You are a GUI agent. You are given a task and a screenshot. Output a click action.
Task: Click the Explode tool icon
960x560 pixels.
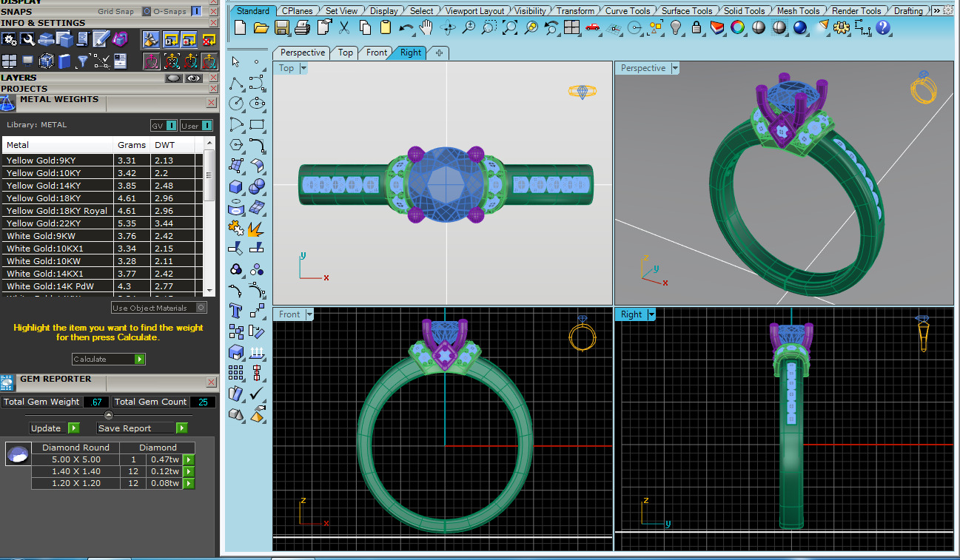257,228
